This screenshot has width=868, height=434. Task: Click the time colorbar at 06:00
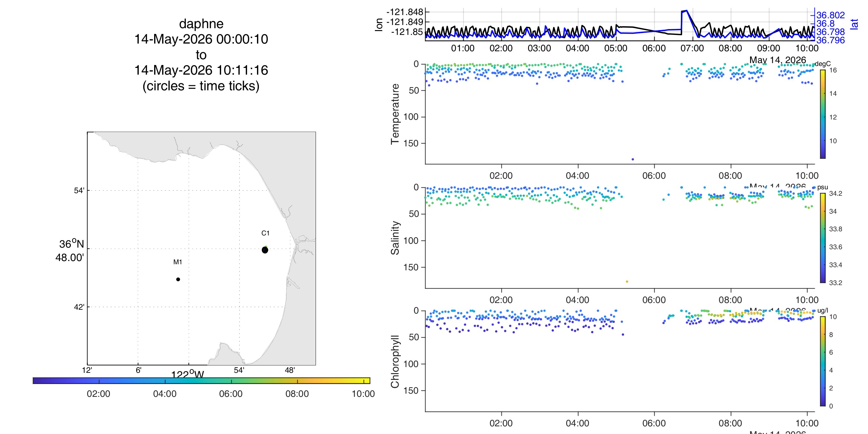coord(231,381)
